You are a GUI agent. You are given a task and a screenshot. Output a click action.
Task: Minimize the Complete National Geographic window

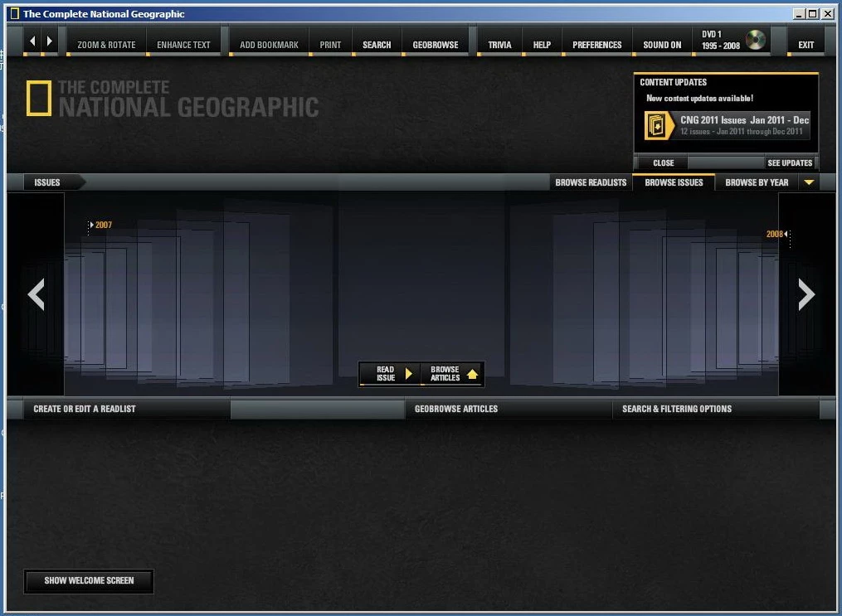tap(799, 14)
